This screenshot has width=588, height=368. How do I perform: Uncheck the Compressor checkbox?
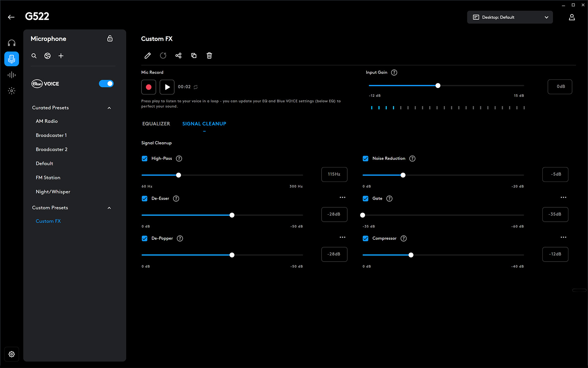365,239
